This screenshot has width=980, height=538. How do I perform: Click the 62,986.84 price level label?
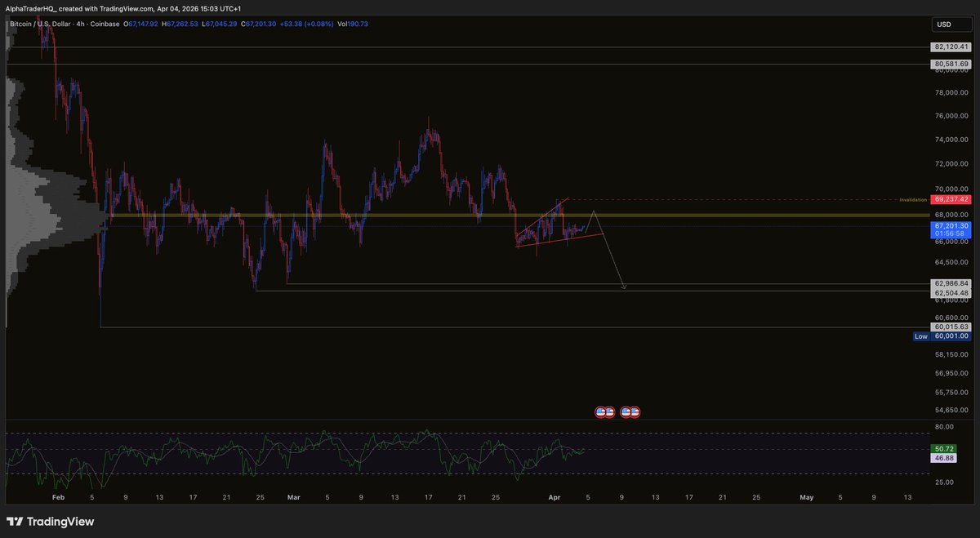[x=950, y=282]
